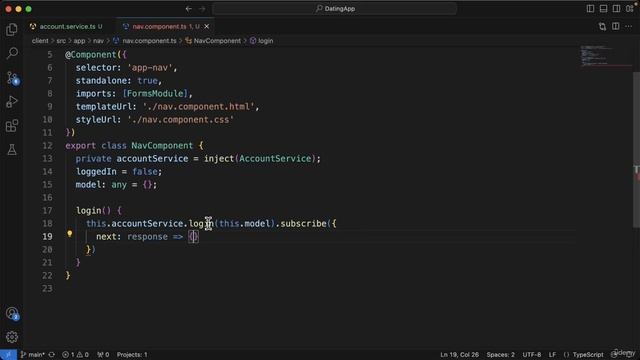Viewport: 640px width, 360px height.
Task: Open the Explorer view in activity bar
Action: click(x=12, y=29)
